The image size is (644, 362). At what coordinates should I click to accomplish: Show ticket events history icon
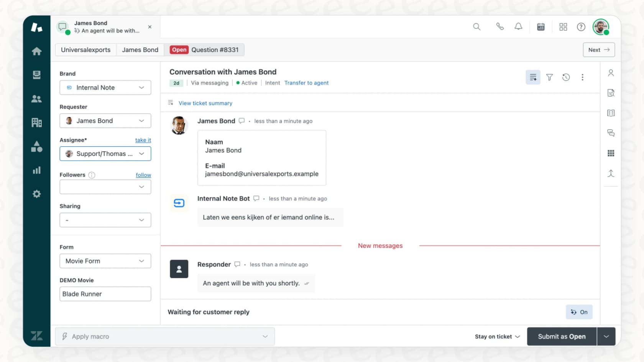[x=566, y=77]
